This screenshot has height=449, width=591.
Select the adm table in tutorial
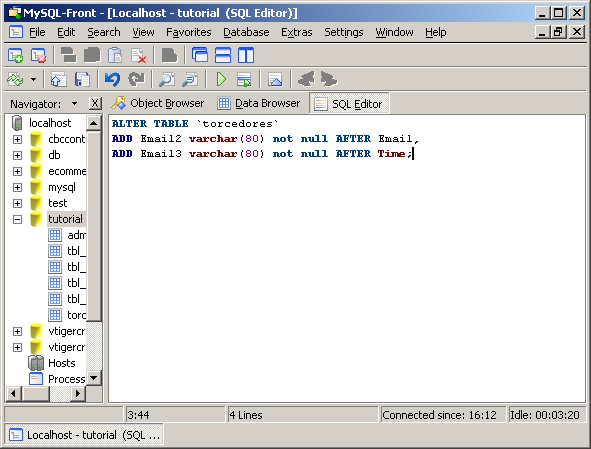pyautogui.click(x=77, y=235)
